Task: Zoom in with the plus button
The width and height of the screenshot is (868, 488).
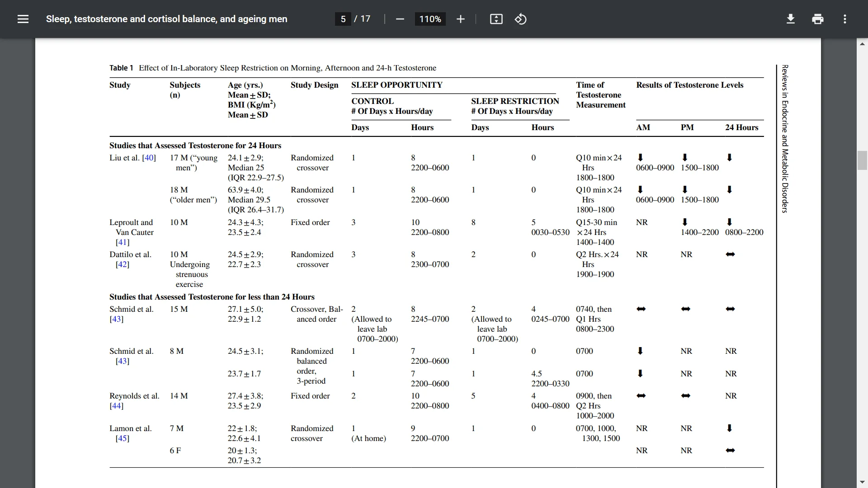Action: click(x=460, y=19)
